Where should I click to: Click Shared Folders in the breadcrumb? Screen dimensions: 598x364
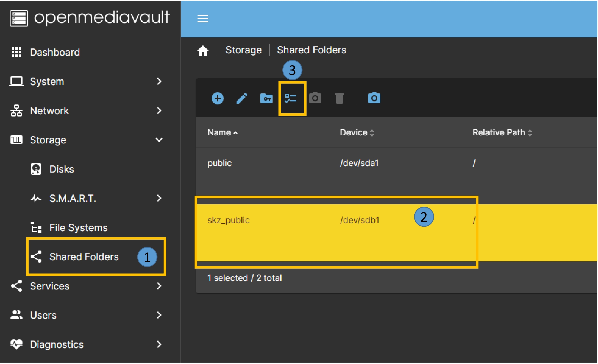312,50
